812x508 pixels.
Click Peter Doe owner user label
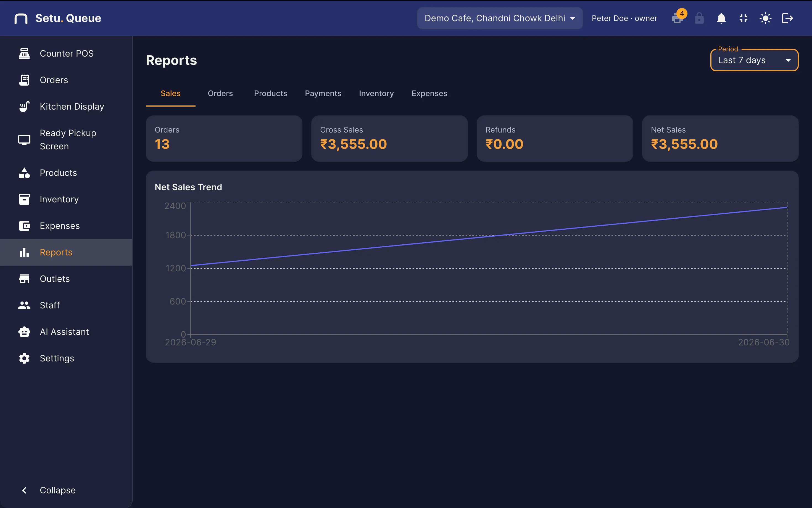(624, 18)
